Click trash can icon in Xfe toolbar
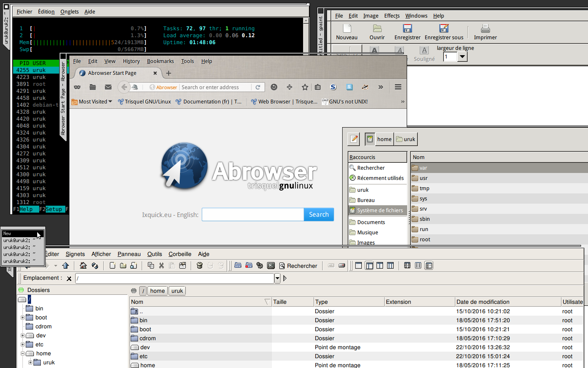Viewport: 588px width, 368px height. pos(200,266)
